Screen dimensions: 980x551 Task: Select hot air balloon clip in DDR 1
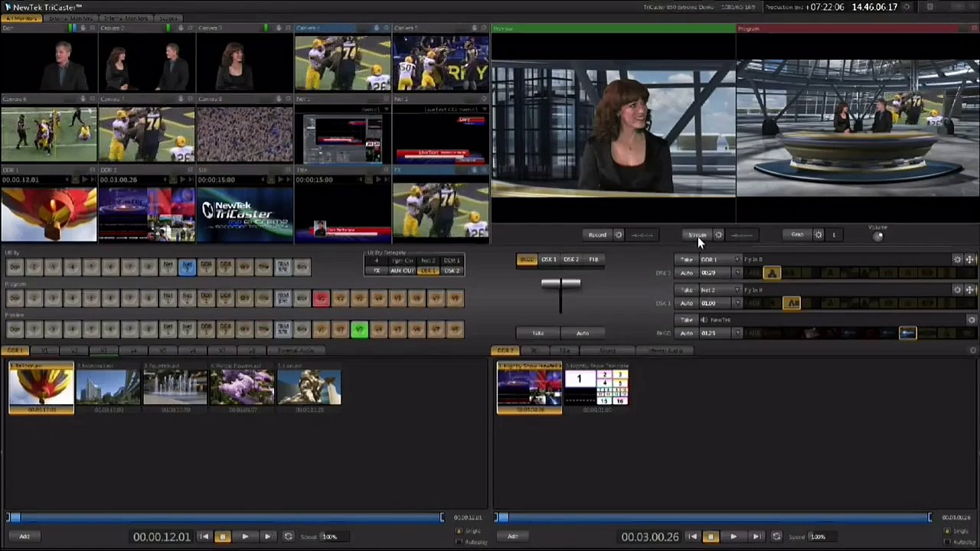coord(41,389)
